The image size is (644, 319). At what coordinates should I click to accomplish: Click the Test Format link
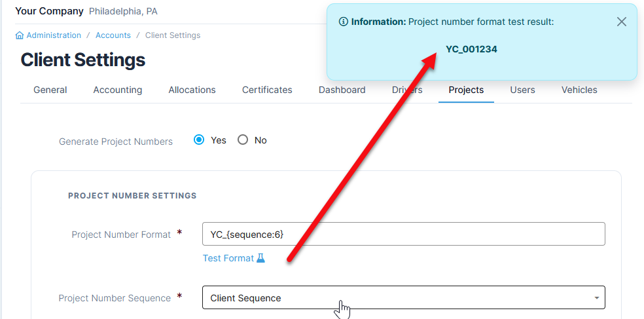(228, 258)
